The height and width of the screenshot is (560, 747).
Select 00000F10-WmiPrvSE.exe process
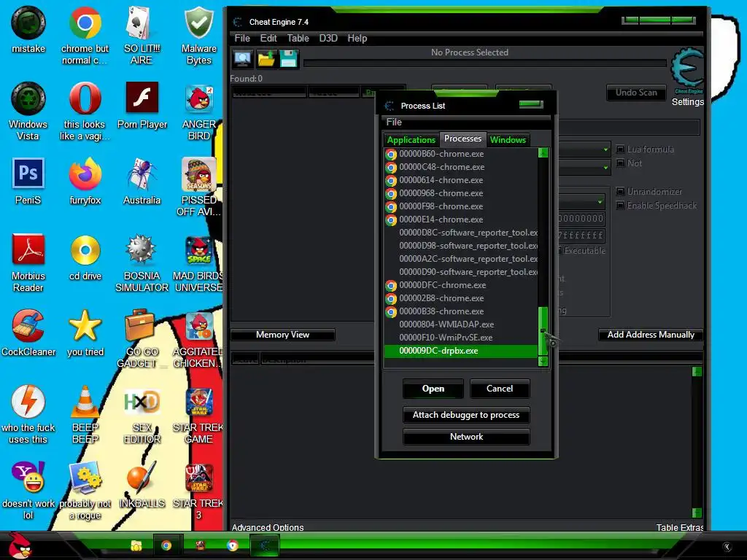coord(461,338)
